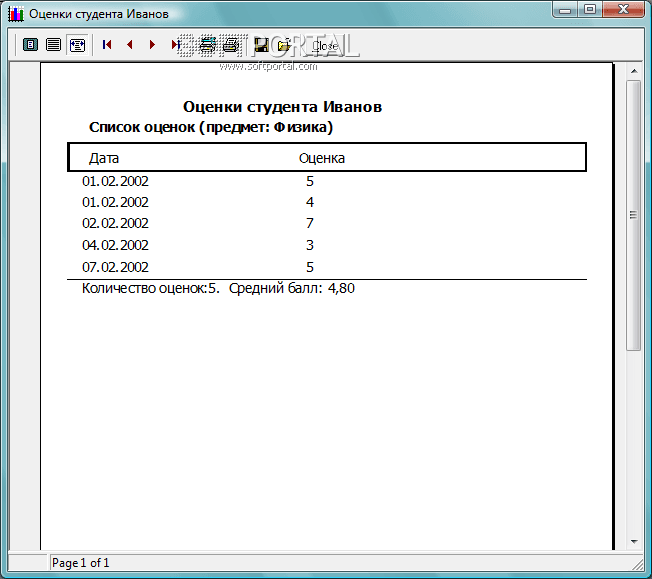This screenshot has height=579, width=652.
Task: Click the grade '7' in the table
Action: click(x=310, y=223)
